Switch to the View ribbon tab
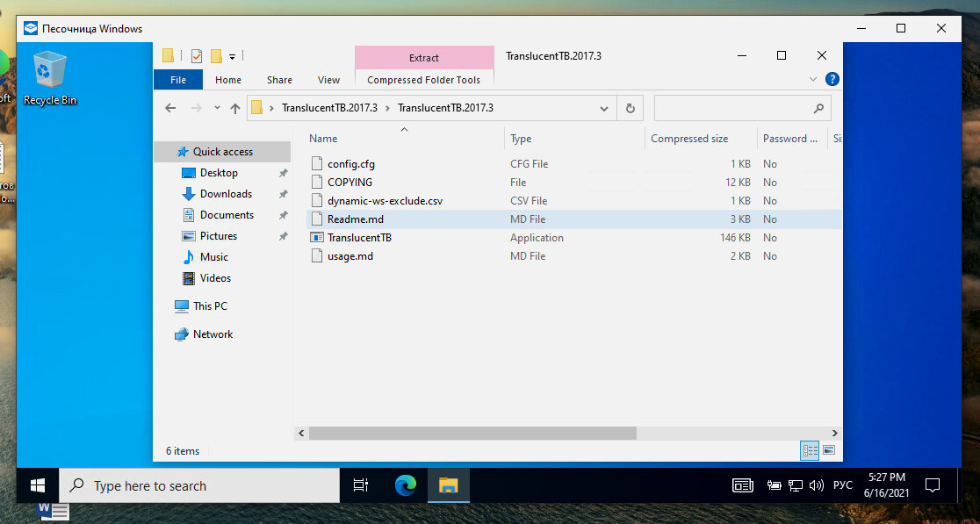 click(328, 80)
